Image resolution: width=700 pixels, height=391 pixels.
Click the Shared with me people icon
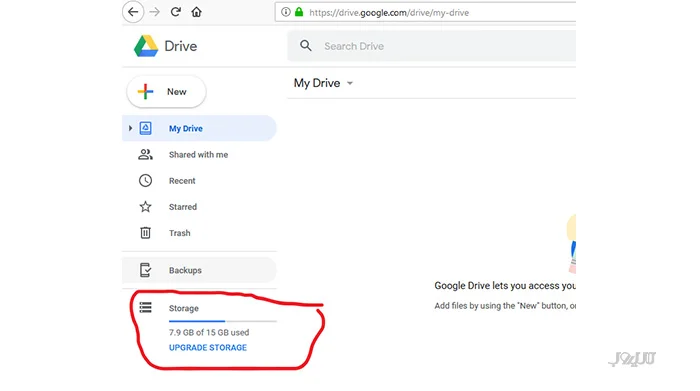[x=146, y=154]
